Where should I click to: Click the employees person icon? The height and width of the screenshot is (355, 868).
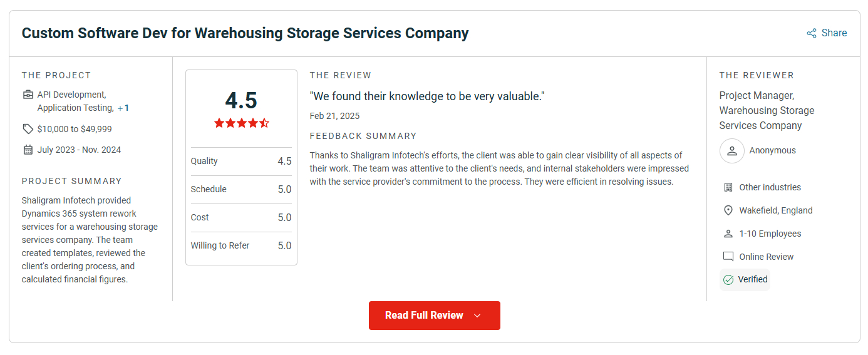pos(728,234)
